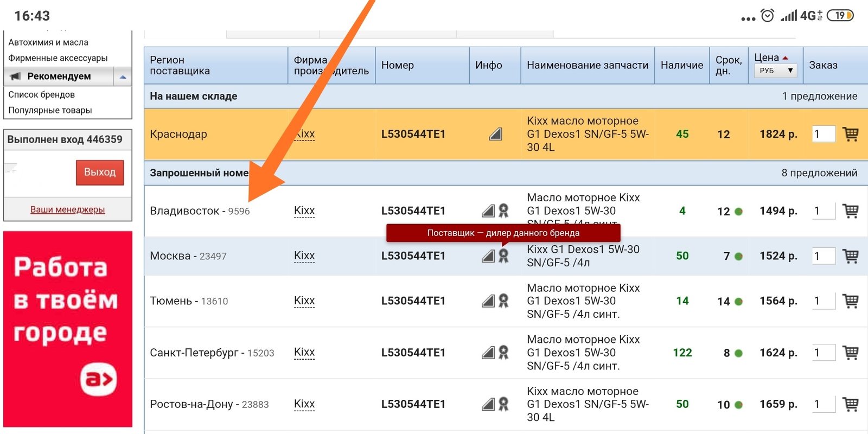Open the Работа в твоём городе banner
This screenshot has height=434, width=868.
pos(68,329)
